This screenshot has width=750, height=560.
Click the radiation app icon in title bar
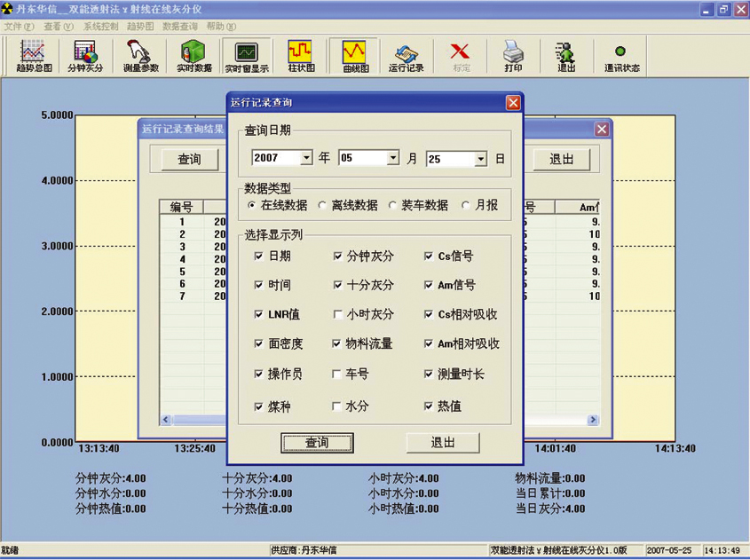tap(7, 9)
